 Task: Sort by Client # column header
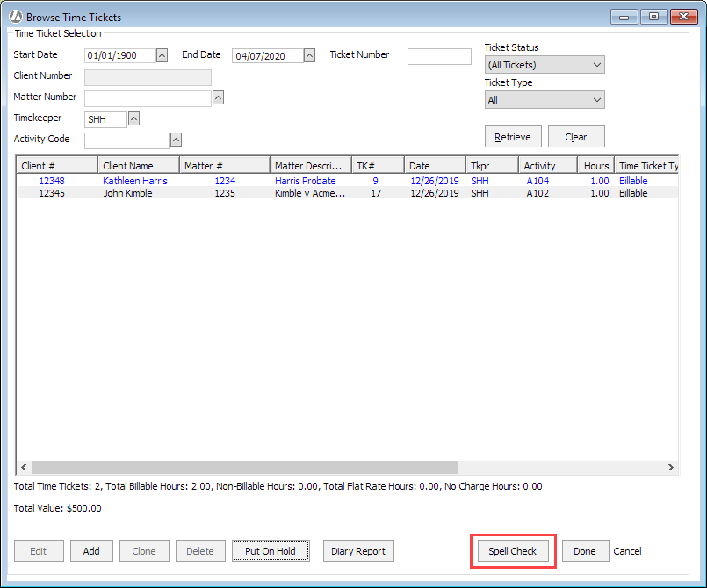tap(57, 165)
